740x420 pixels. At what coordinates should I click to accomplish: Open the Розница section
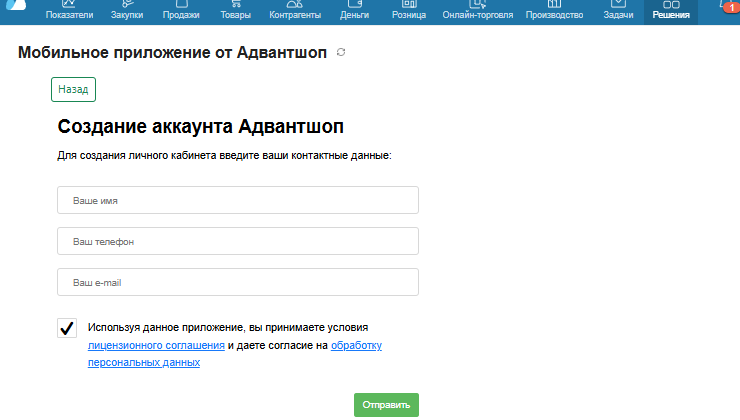click(409, 10)
